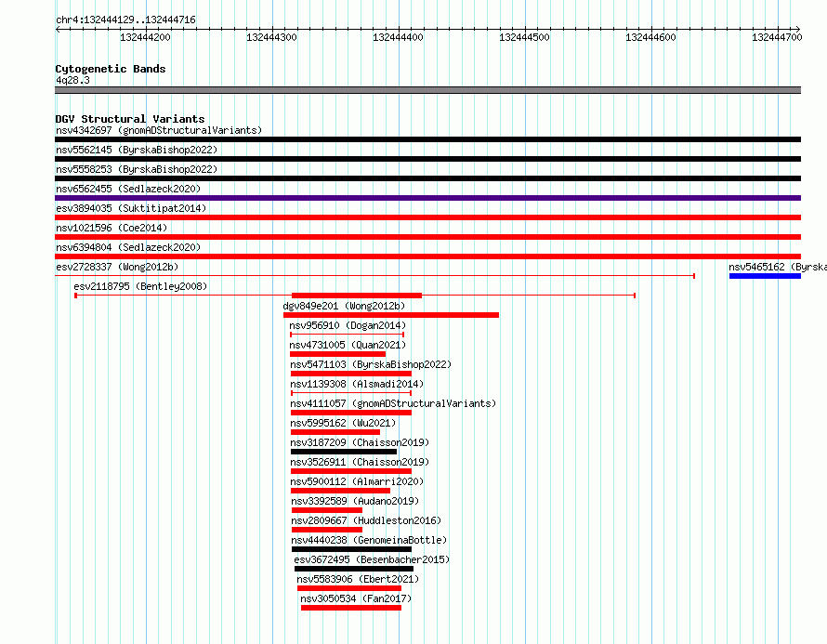Click ruler position 132444300
The width and height of the screenshot is (827, 644).
point(271,37)
